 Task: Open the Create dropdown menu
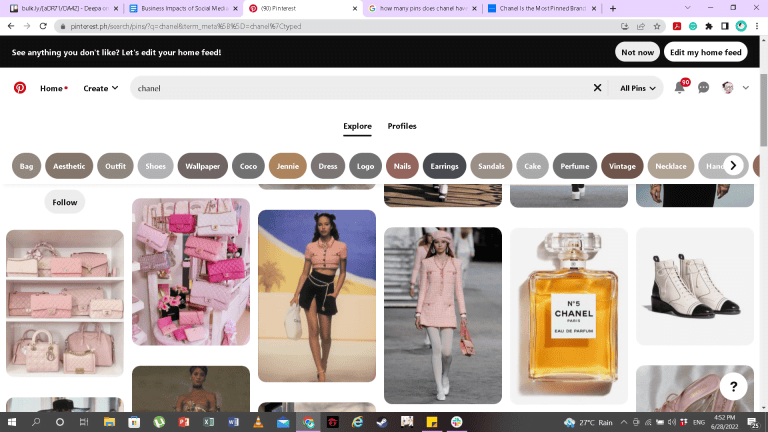100,88
